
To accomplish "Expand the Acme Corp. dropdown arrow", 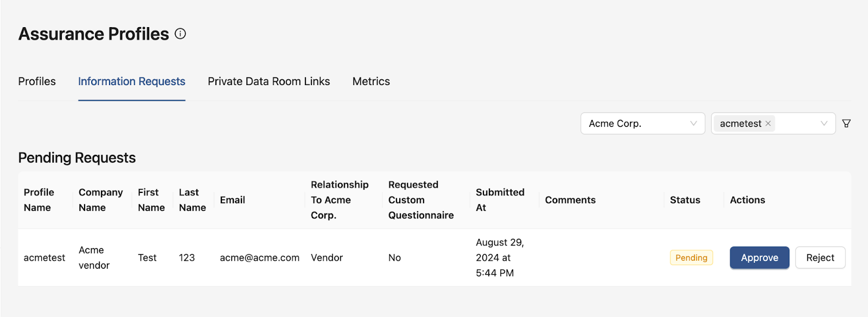I will pyautogui.click(x=693, y=124).
